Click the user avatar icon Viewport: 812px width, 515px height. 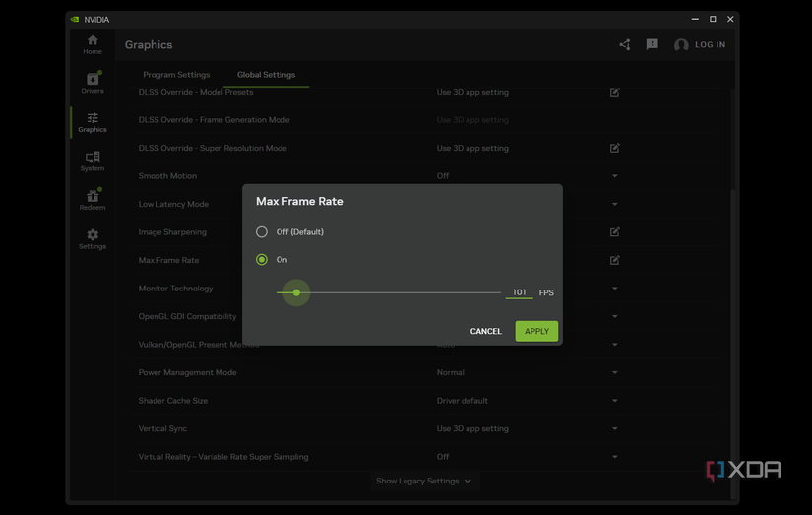tap(681, 45)
